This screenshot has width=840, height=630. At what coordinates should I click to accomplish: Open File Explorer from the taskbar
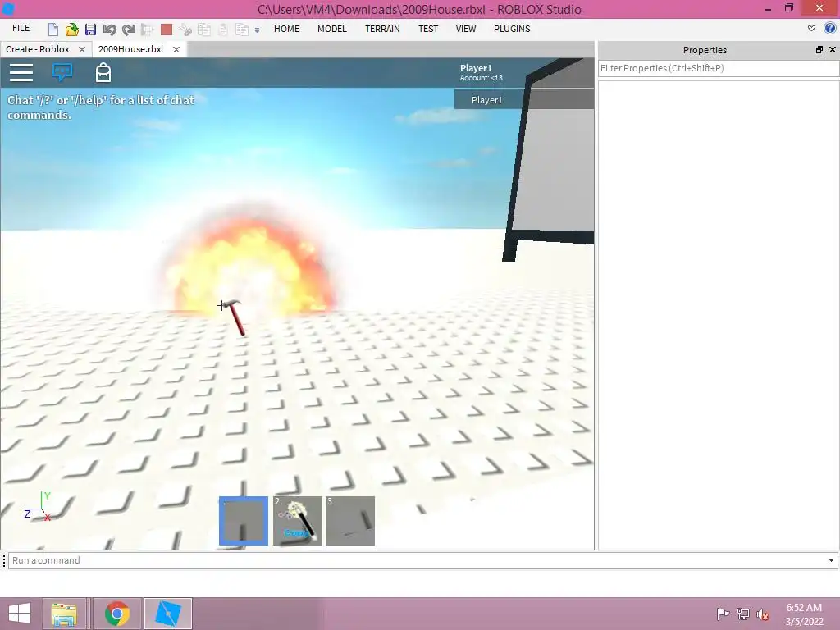click(64, 614)
